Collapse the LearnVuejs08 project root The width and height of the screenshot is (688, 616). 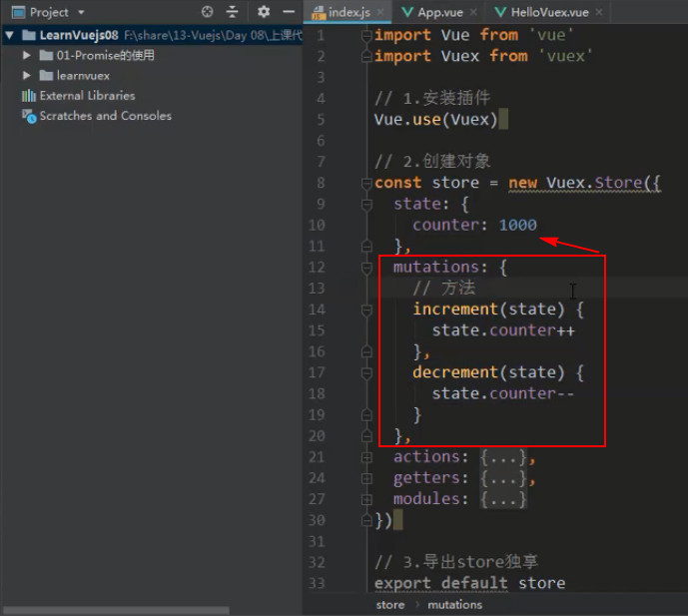(x=10, y=35)
